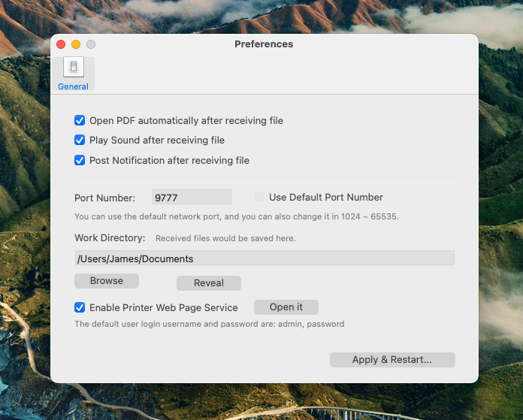Close the Preferences window with red button

click(61, 44)
